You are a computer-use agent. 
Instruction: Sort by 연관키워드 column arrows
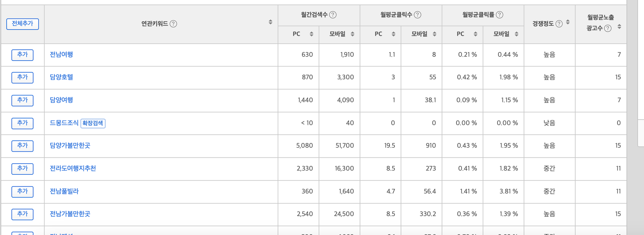pos(270,22)
